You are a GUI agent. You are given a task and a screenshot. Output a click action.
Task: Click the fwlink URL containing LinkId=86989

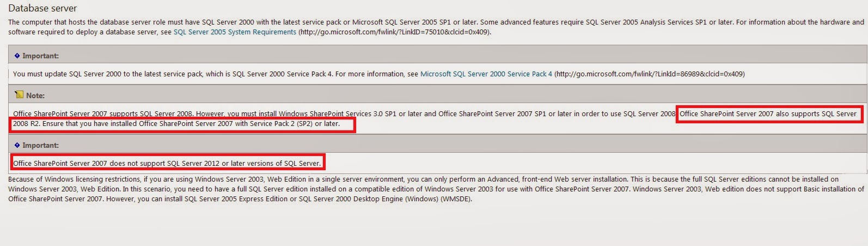650,74
